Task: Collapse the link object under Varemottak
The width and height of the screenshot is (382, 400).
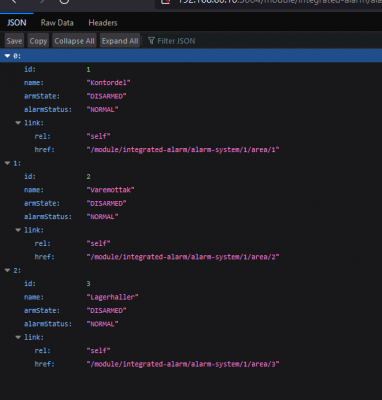Action: [x=18, y=230]
